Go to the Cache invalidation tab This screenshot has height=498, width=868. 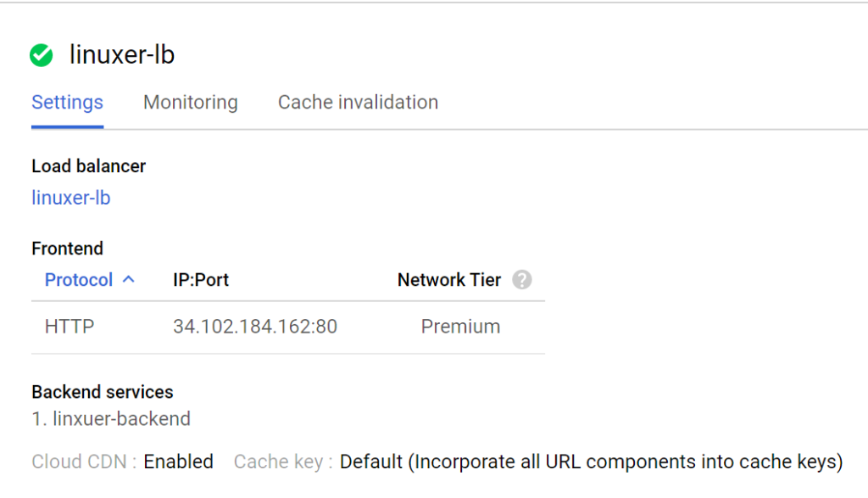click(x=358, y=103)
